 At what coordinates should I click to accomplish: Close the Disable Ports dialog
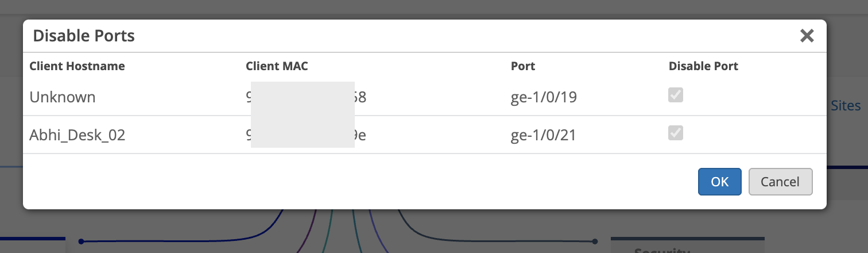coord(807,36)
